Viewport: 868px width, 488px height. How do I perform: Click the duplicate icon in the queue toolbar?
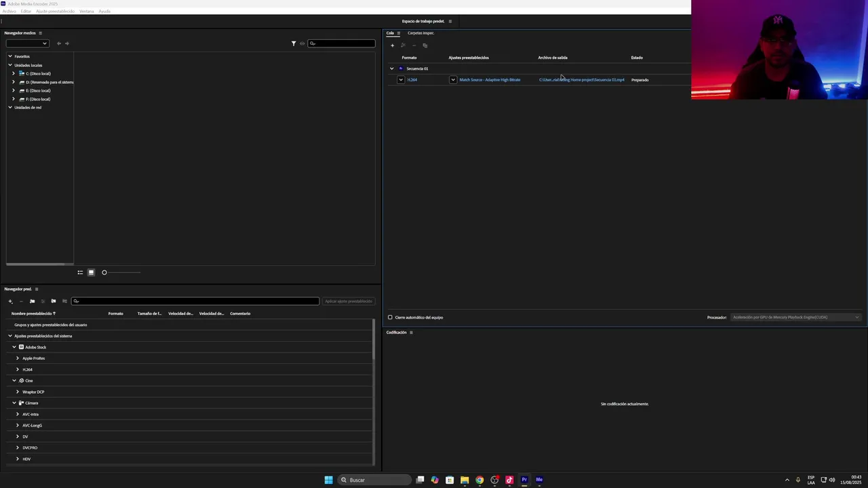(x=425, y=45)
